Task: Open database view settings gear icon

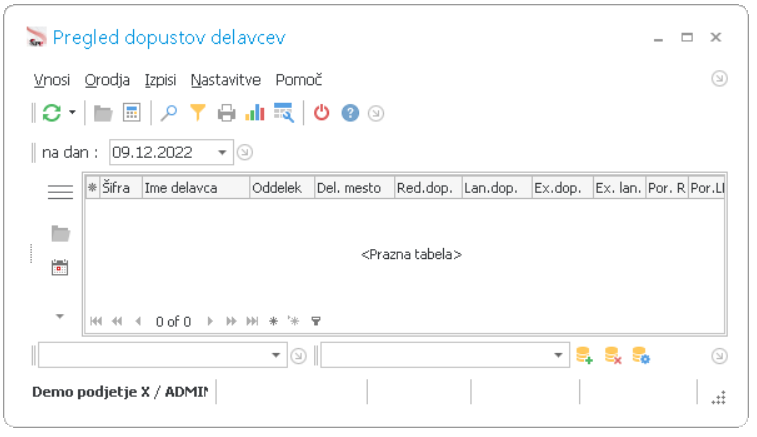Action: click(641, 356)
